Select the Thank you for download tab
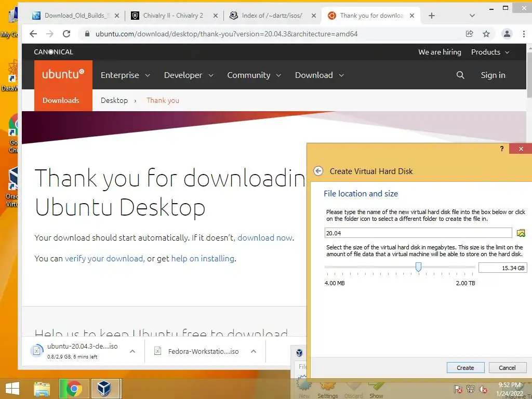This screenshot has height=399, width=532. 371,16
